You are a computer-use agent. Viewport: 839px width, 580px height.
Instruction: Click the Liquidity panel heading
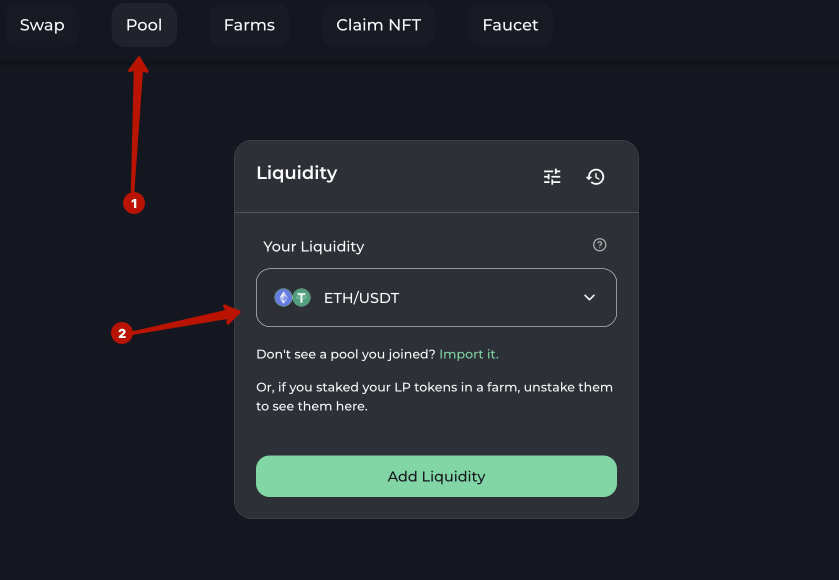[297, 173]
